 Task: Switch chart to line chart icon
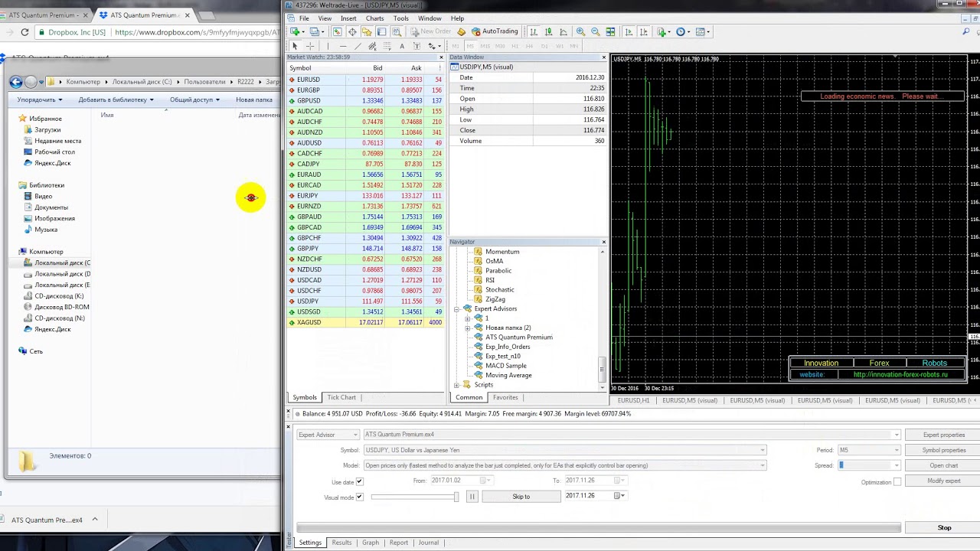pyautogui.click(x=563, y=31)
